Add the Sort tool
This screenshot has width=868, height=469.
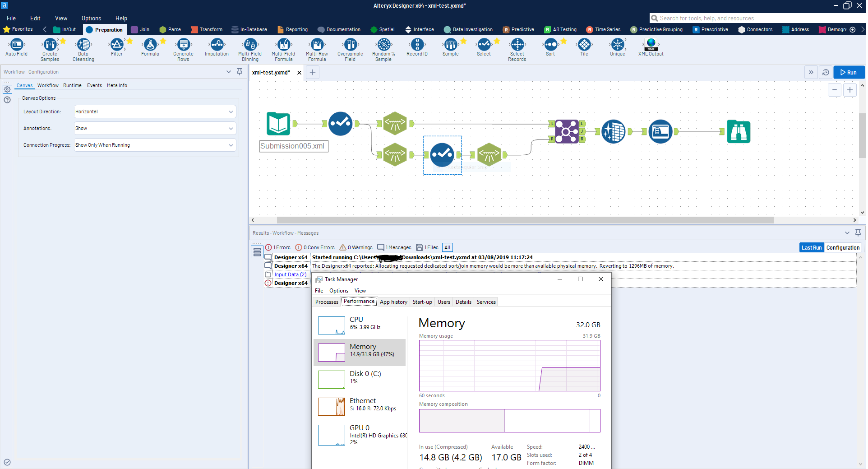[x=550, y=47]
